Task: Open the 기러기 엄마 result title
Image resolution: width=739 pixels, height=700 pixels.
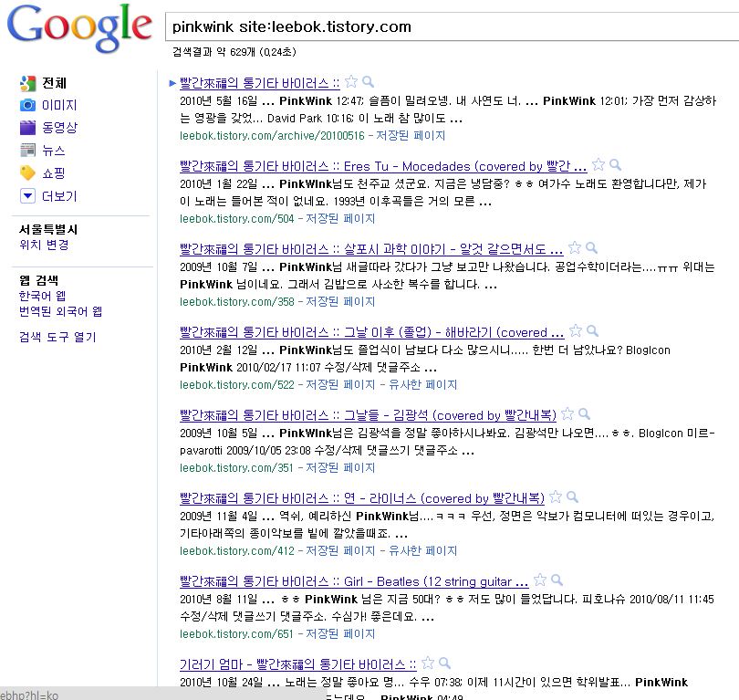Action: 297,663
